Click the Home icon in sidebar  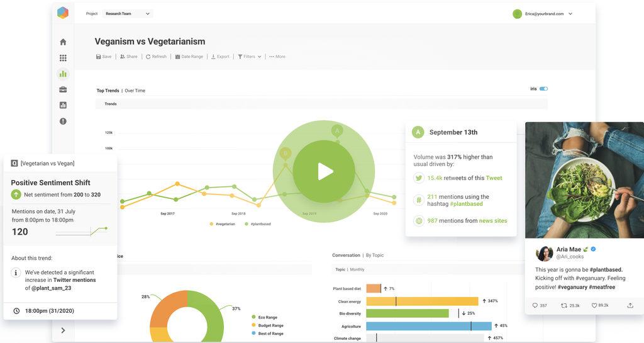point(63,42)
